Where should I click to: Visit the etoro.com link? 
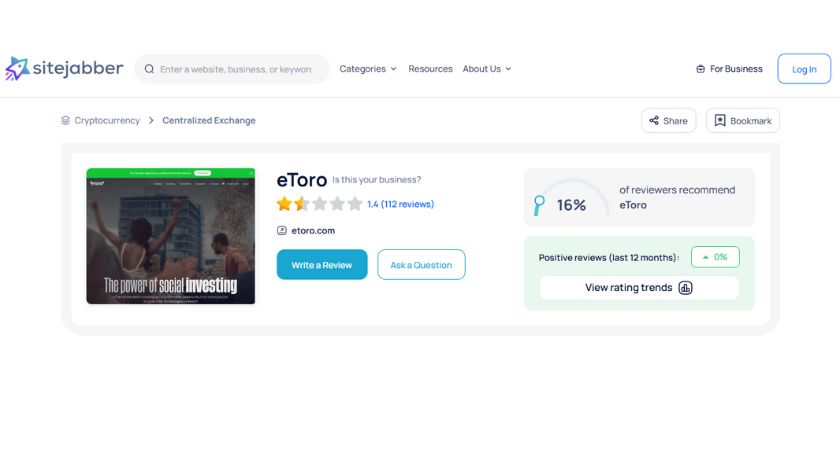(313, 230)
